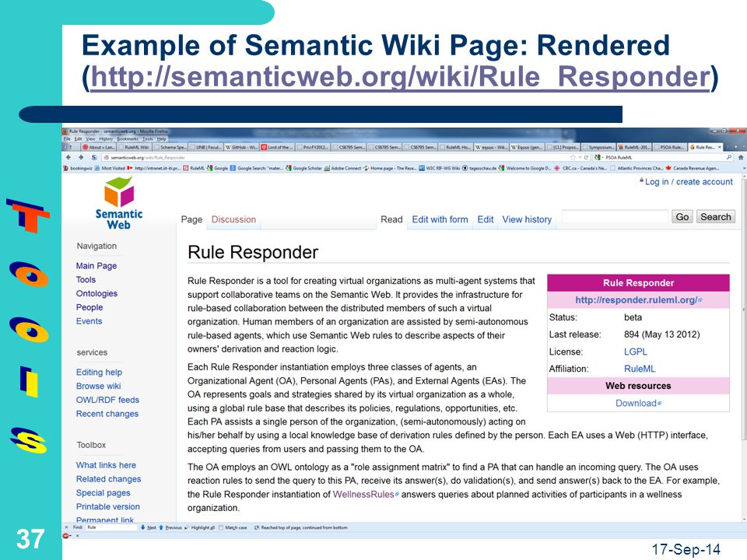
Task: Open the Printable version link
Action: click(107, 506)
